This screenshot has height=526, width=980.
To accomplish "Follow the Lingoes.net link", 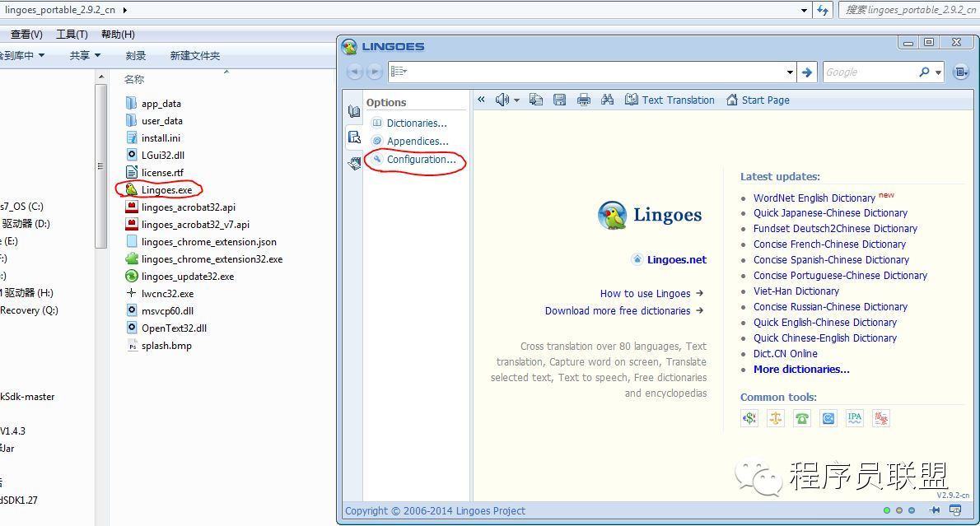I will pos(677,260).
